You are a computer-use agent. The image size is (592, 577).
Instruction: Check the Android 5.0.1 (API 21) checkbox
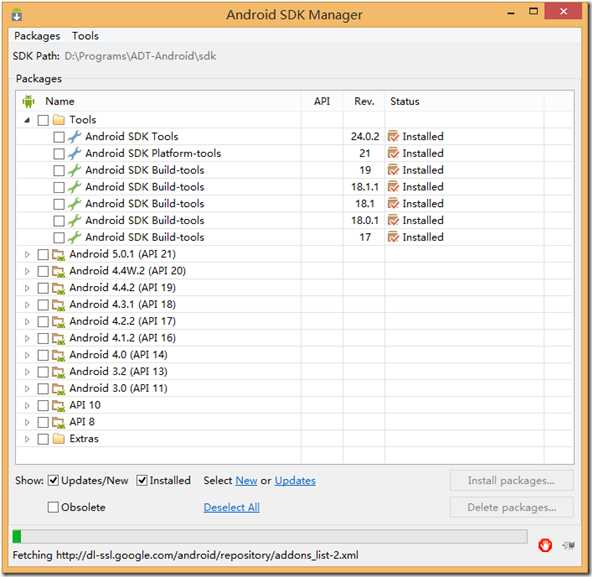click(x=43, y=255)
